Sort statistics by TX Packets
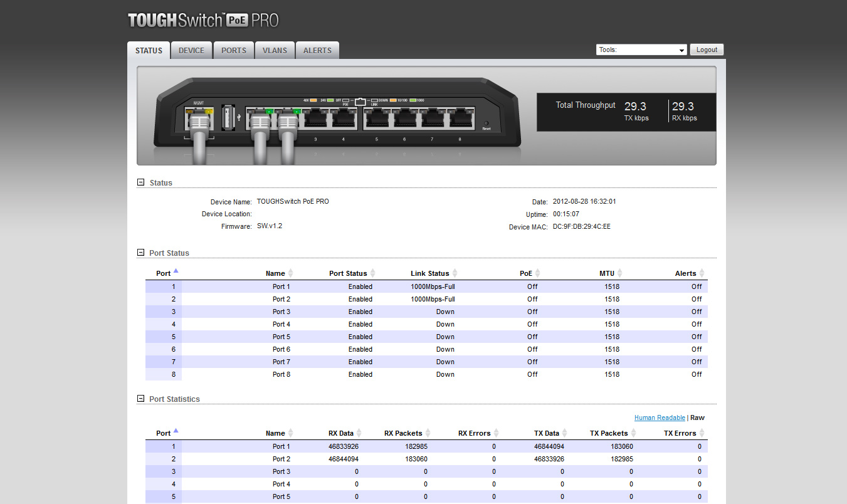 tap(613, 433)
